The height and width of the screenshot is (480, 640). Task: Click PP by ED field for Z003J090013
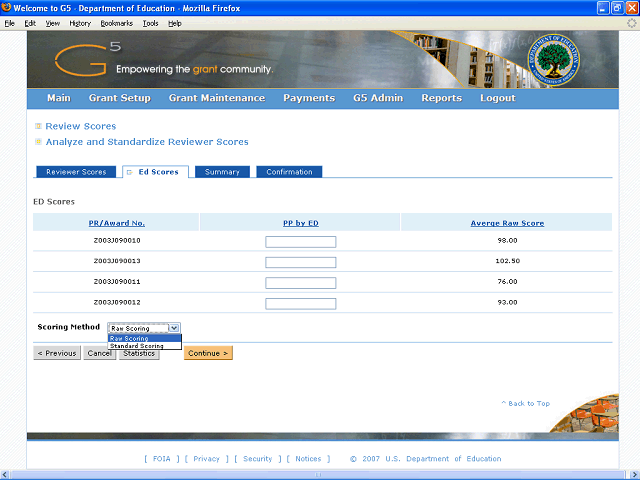[301, 262]
